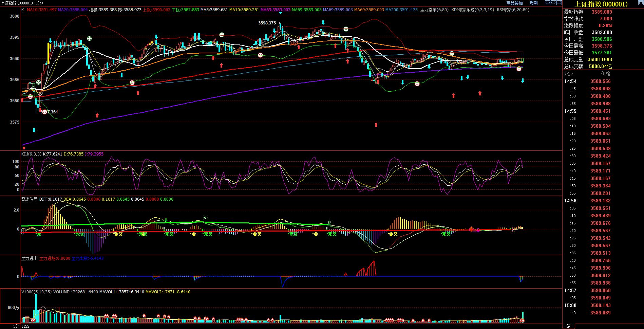Click the tick price 3589.539
The width and height of the screenshot is (644, 329).
[x=601, y=148]
